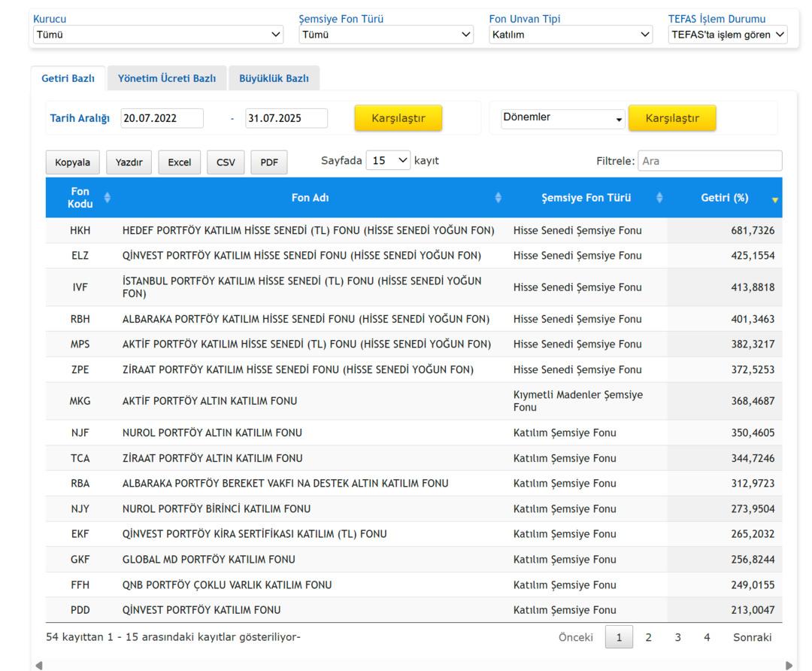Click the return value 681,7326

tap(753, 231)
